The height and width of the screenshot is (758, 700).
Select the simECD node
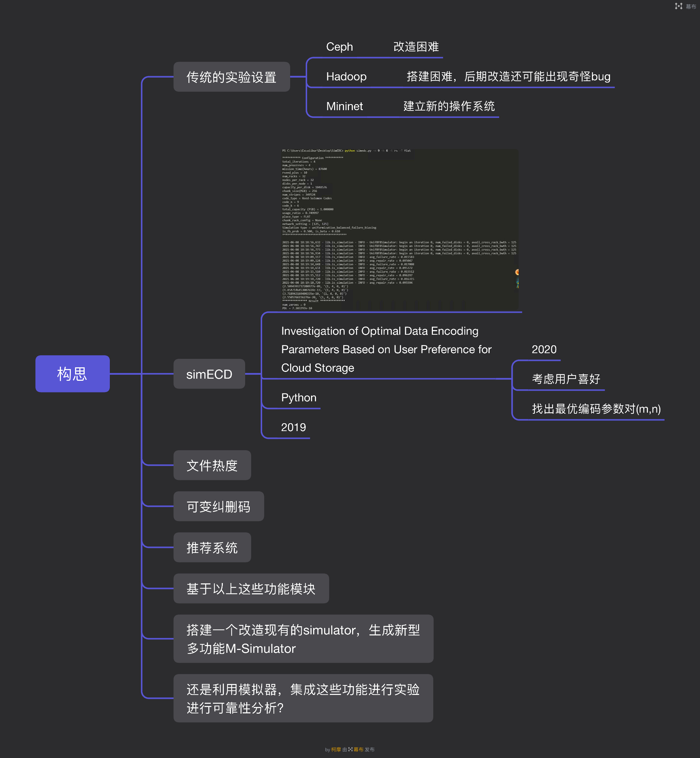point(209,374)
